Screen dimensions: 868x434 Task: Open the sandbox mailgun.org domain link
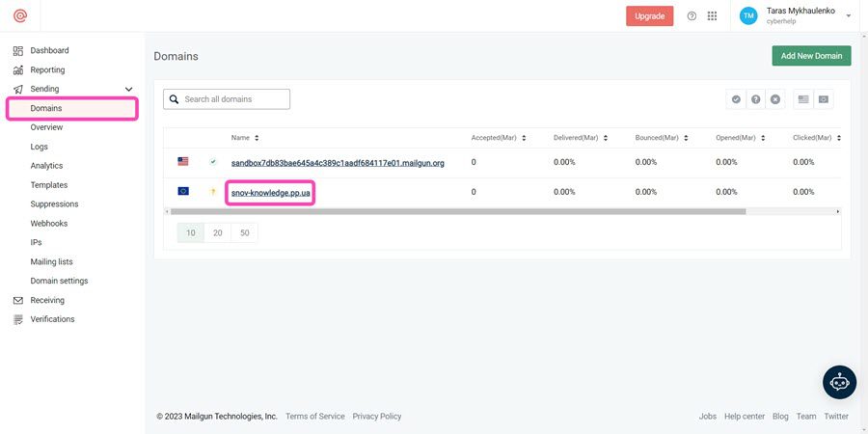pyautogui.click(x=338, y=163)
